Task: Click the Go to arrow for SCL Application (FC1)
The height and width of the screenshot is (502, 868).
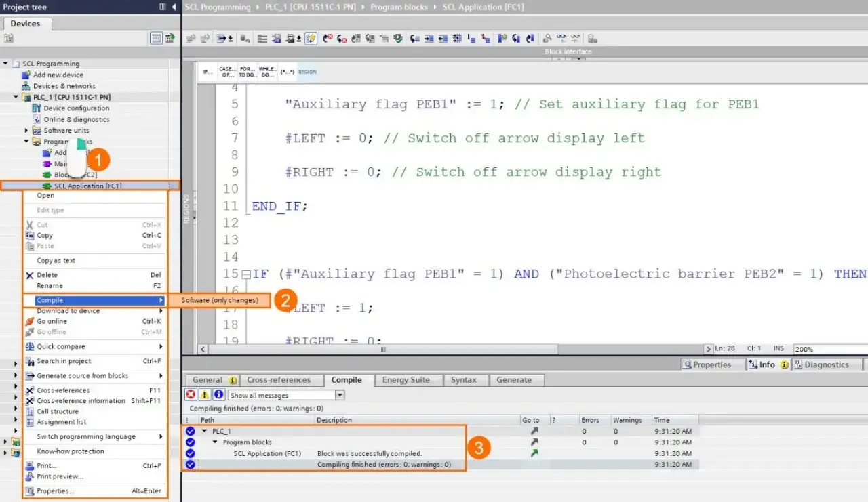Action: [534, 453]
